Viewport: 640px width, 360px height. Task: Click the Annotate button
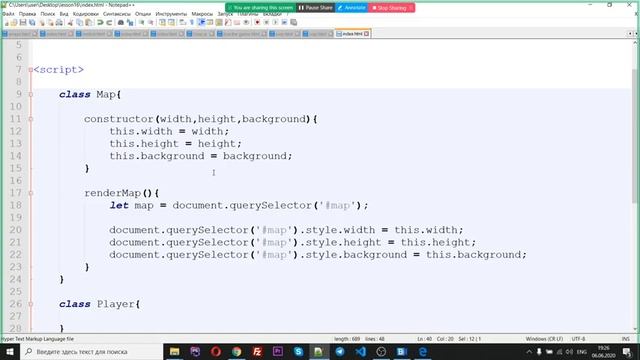pos(351,8)
